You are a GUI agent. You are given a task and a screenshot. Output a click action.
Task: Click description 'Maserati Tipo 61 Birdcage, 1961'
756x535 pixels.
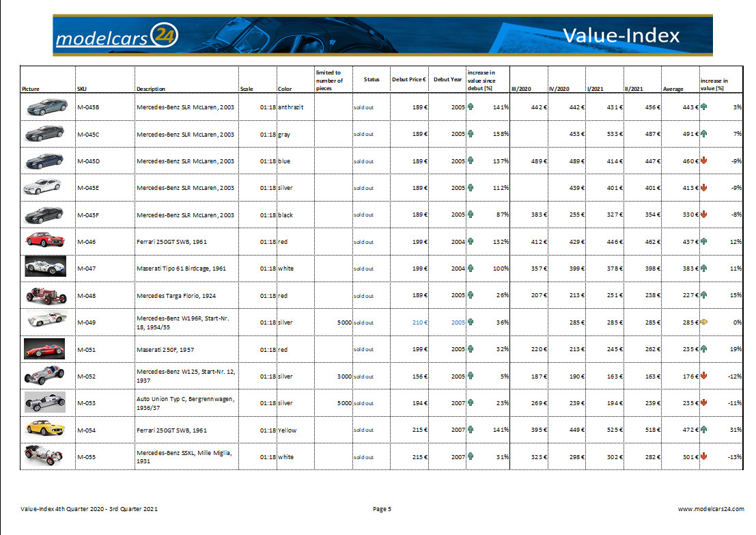point(181,269)
